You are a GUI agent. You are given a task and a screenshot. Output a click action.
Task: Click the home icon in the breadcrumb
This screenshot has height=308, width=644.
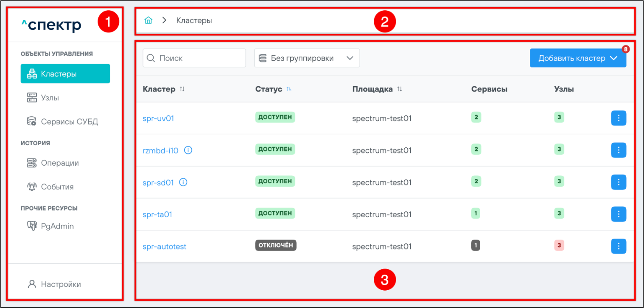click(148, 20)
